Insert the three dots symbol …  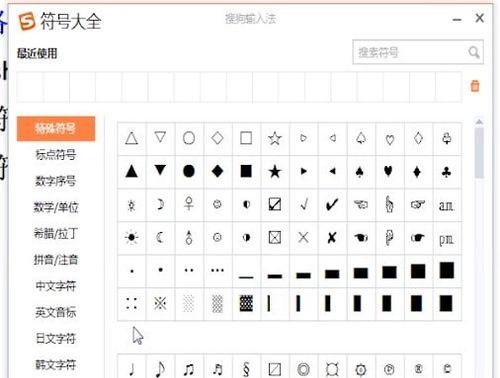[218, 270]
